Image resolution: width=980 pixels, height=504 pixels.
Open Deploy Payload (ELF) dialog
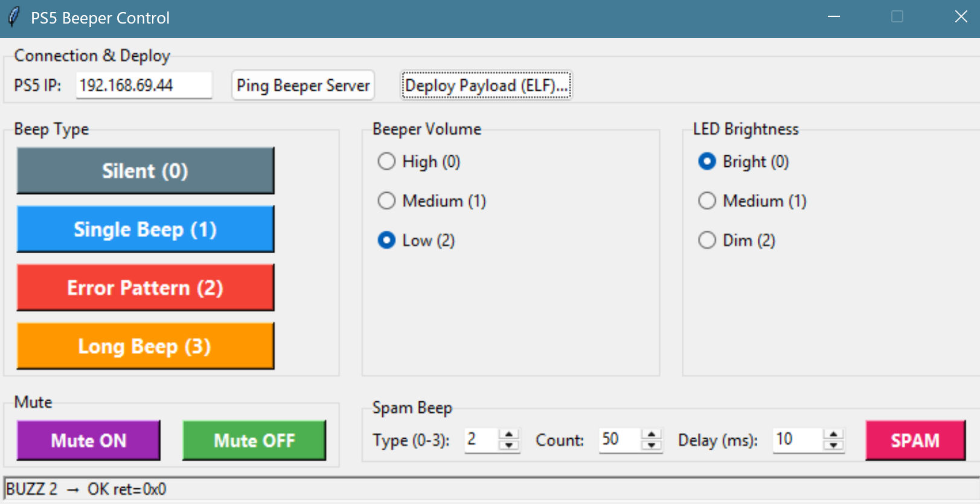coord(487,85)
